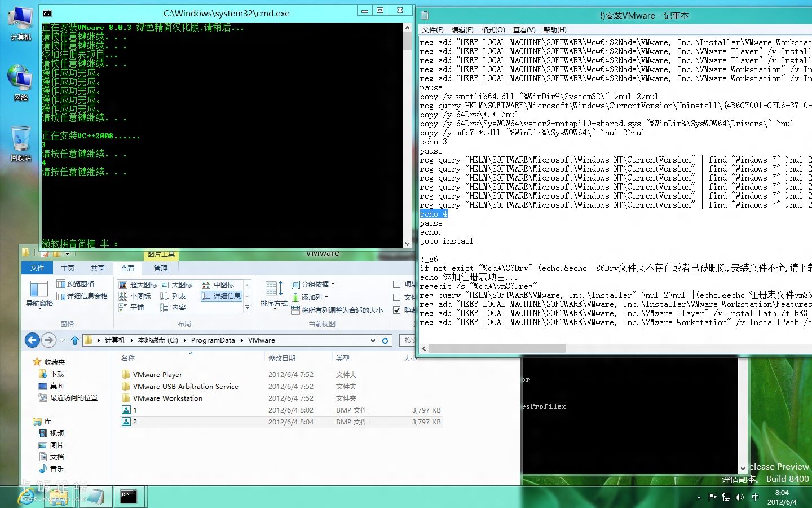This screenshot has height=508, width=812.
Task: Select 下载 in navigation pane
Action: coord(57,374)
